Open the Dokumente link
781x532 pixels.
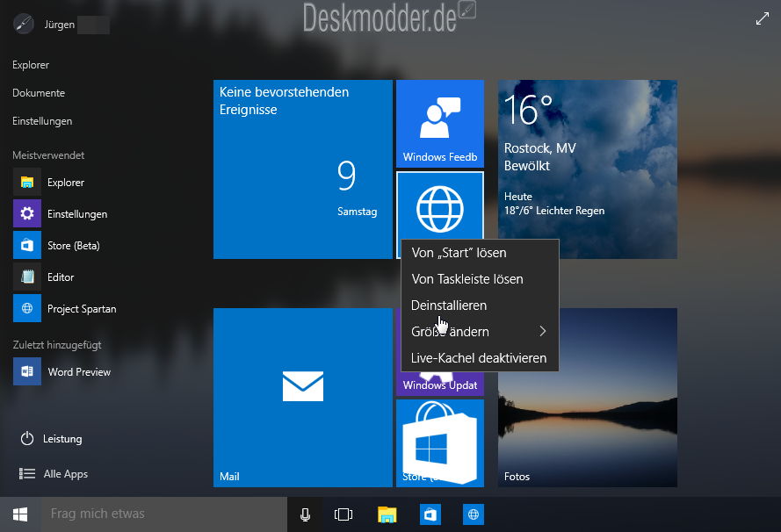pos(39,93)
